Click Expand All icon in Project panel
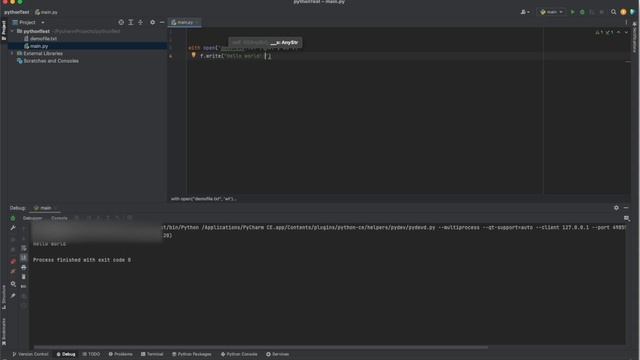Viewport: 640px width, 360px height. [131, 22]
